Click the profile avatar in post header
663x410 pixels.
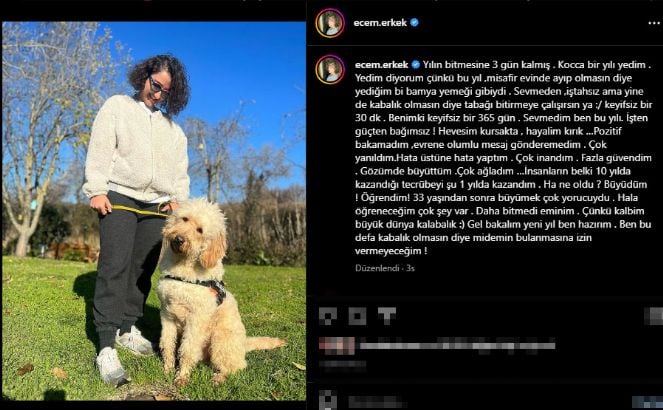(330, 23)
